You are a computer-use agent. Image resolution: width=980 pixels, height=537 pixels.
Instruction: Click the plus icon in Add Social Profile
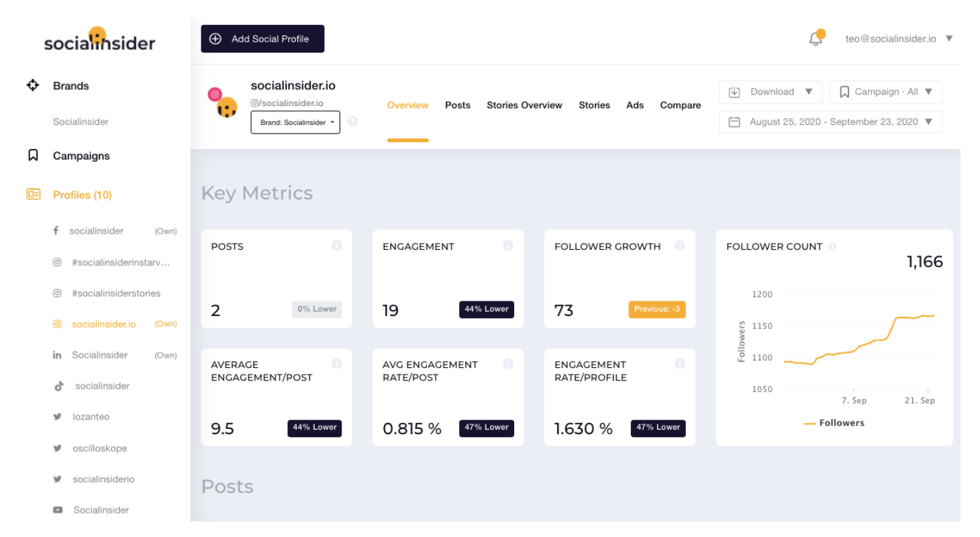[215, 39]
